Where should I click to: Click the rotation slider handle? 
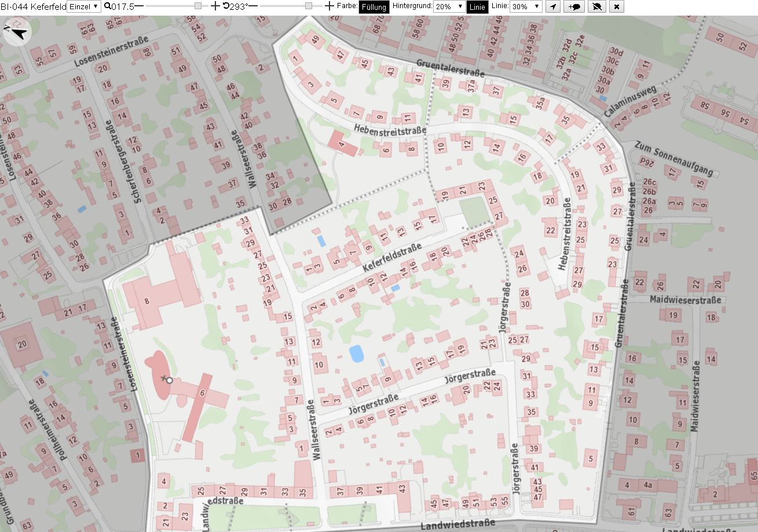pos(309,6)
